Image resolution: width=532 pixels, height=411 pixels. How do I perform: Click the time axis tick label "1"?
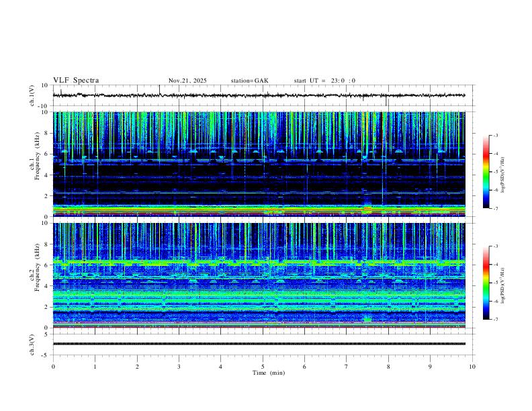[95, 367]
